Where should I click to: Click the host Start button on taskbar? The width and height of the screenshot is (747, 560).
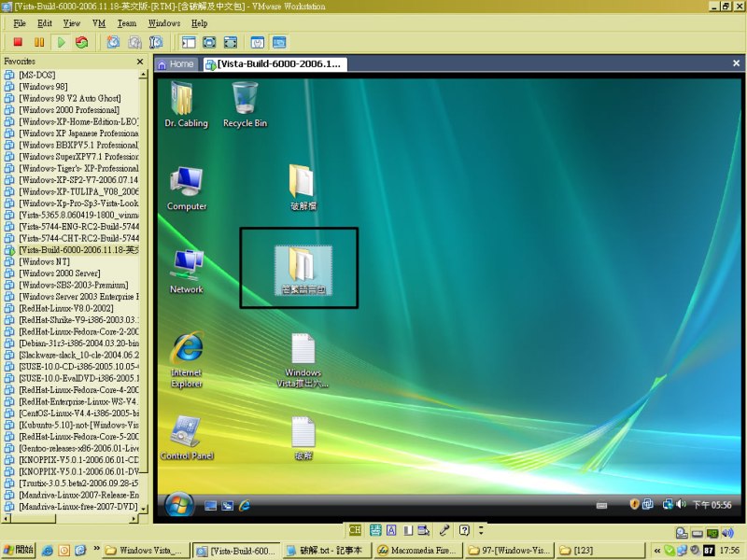19,551
